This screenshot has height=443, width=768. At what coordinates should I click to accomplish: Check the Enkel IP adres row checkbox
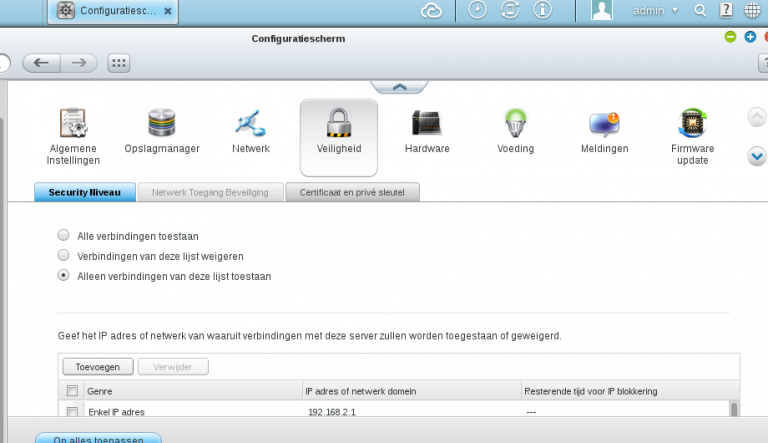72,412
